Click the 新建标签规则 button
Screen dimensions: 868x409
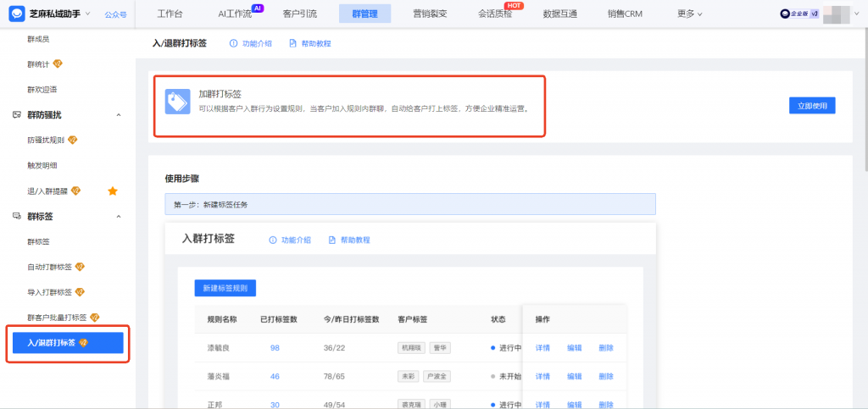click(x=225, y=289)
